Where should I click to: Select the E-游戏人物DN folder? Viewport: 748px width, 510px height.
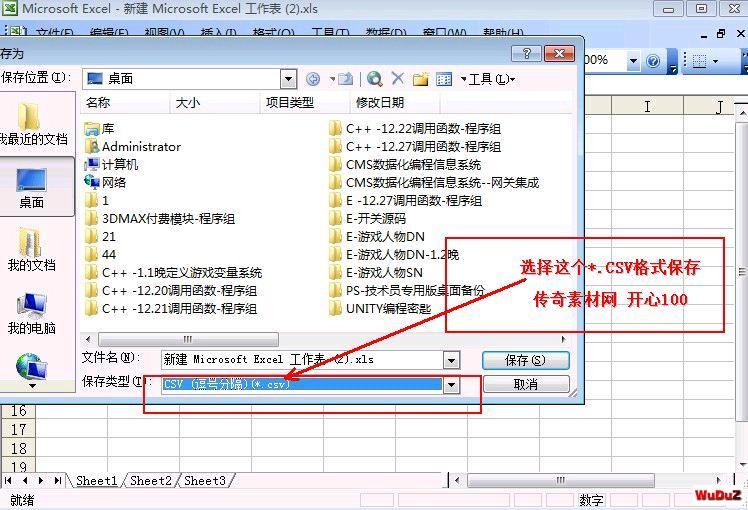click(x=377, y=237)
